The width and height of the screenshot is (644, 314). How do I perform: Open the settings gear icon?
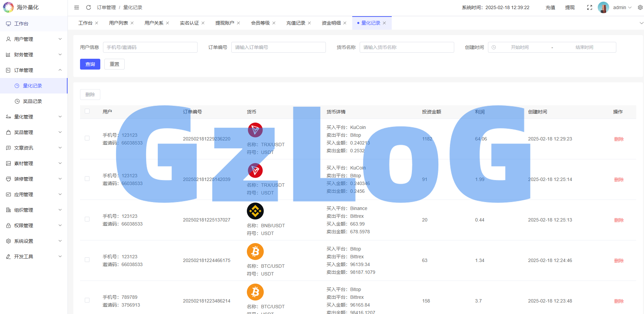tap(640, 7)
